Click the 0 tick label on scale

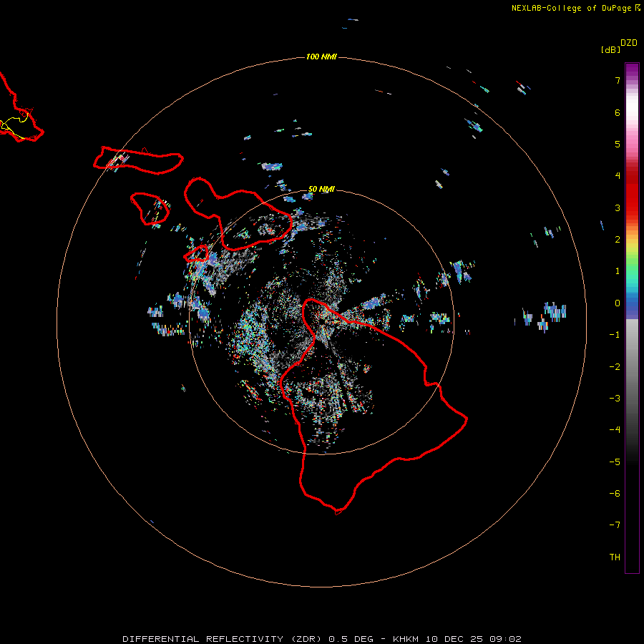pyautogui.click(x=618, y=303)
